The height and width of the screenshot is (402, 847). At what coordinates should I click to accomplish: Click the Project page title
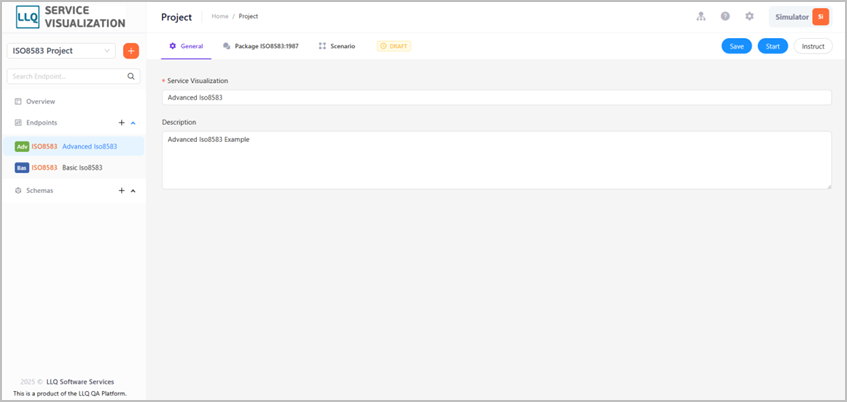[177, 17]
